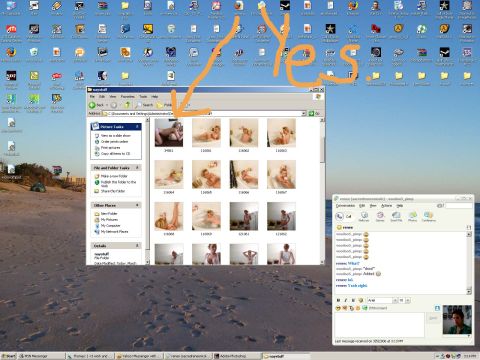Click the Start button on taskbar

(9, 356)
